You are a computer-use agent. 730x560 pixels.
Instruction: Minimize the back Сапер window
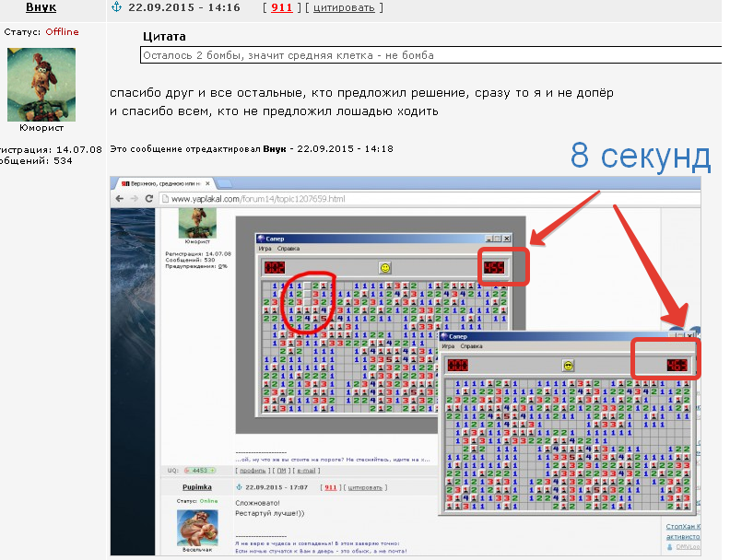point(489,239)
